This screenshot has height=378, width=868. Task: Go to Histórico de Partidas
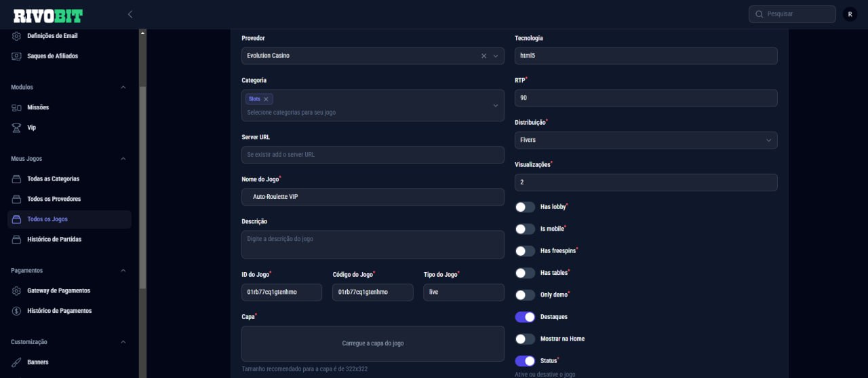54,240
